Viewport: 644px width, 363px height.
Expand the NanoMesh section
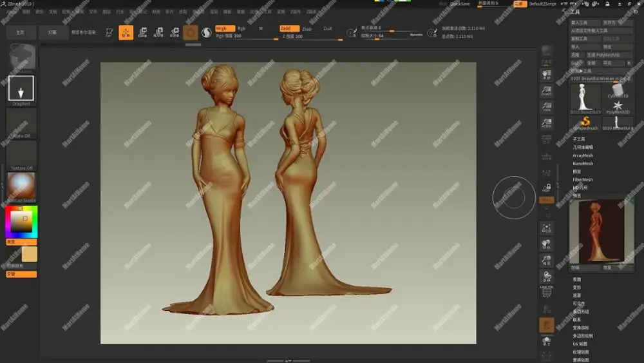click(583, 164)
